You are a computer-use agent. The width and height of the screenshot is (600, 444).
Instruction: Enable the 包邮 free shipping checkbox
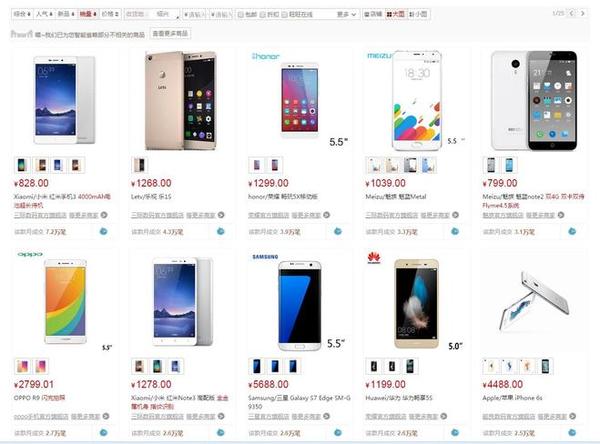[x=247, y=15]
